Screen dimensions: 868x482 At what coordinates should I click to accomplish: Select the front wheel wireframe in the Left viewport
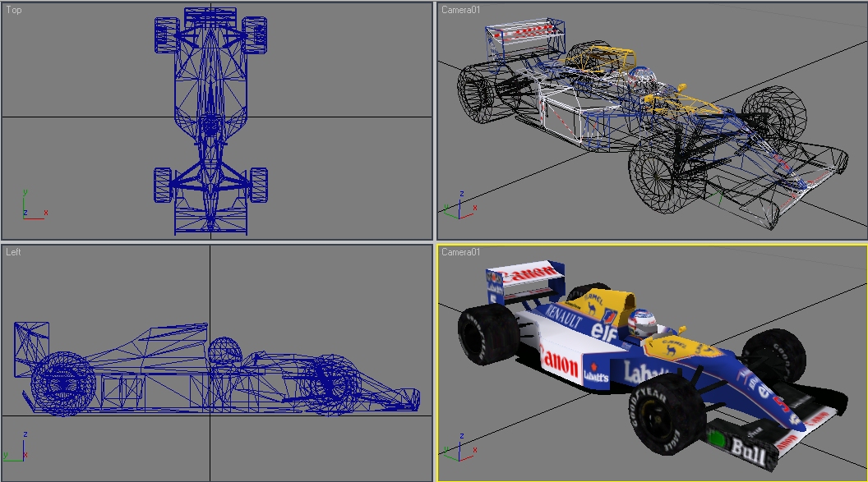(x=330, y=383)
